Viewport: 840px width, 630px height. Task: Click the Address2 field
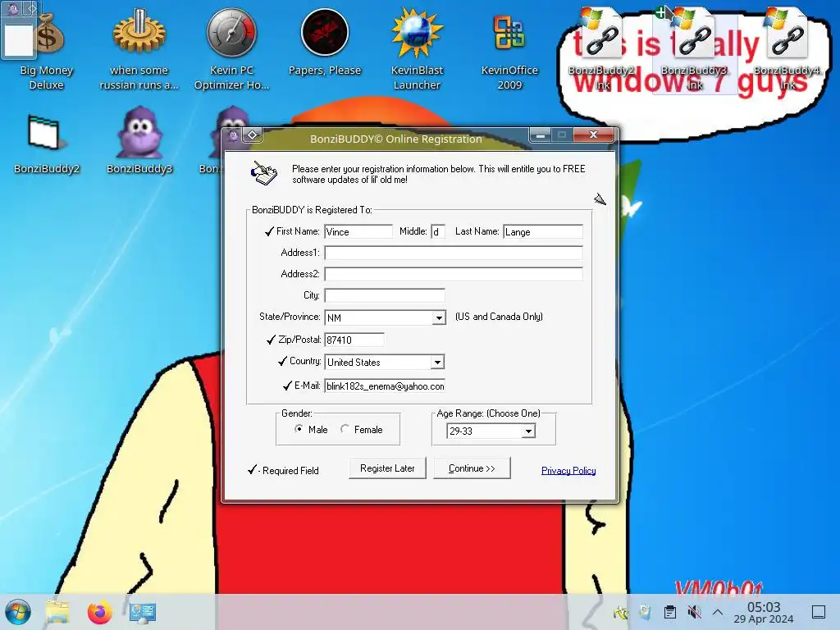tap(453, 274)
